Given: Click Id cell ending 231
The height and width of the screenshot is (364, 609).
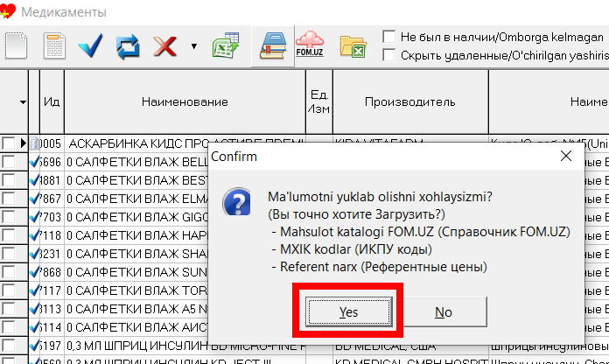Looking at the screenshot, I should pos(52,254).
